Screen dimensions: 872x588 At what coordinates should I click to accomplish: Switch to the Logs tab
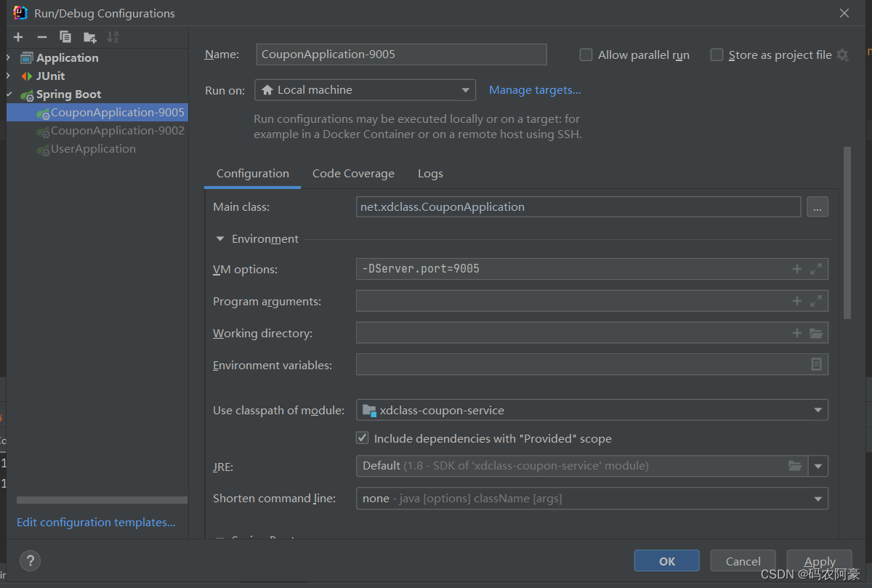coord(430,174)
